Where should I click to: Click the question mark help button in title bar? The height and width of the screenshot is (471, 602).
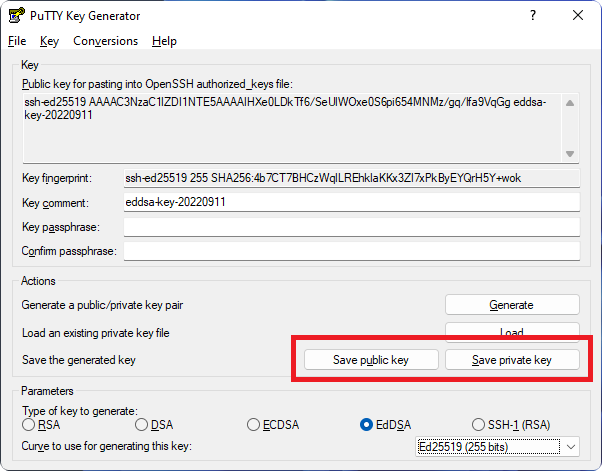[x=533, y=15]
